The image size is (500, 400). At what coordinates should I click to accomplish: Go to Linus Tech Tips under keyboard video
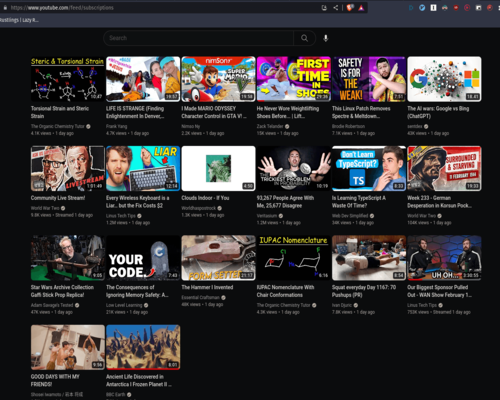click(x=121, y=216)
